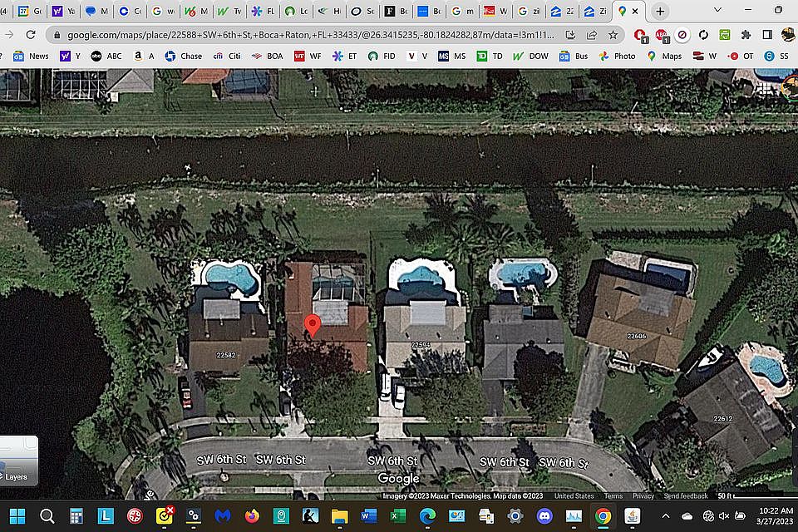Close the active Google Maps tab
Viewport: 798px width, 532px height.
click(637, 12)
